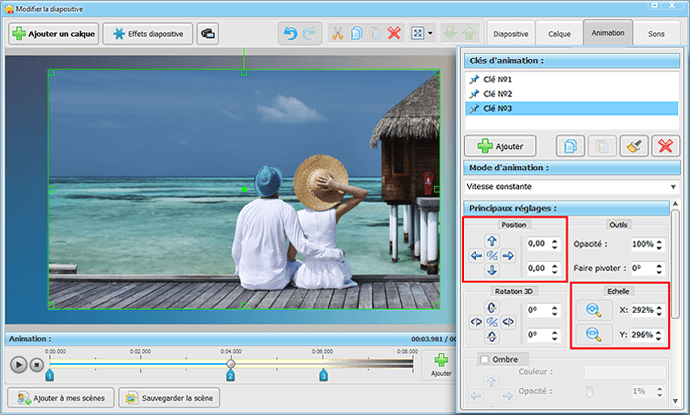Switch to the Diapositive tab

point(511,33)
